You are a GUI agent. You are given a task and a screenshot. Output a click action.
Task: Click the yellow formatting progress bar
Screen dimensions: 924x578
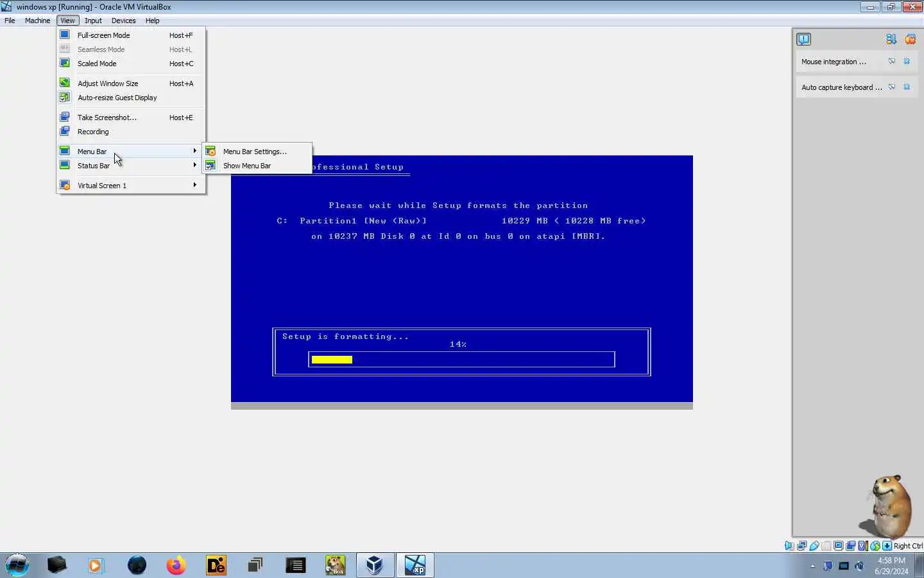[x=332, y=360]
